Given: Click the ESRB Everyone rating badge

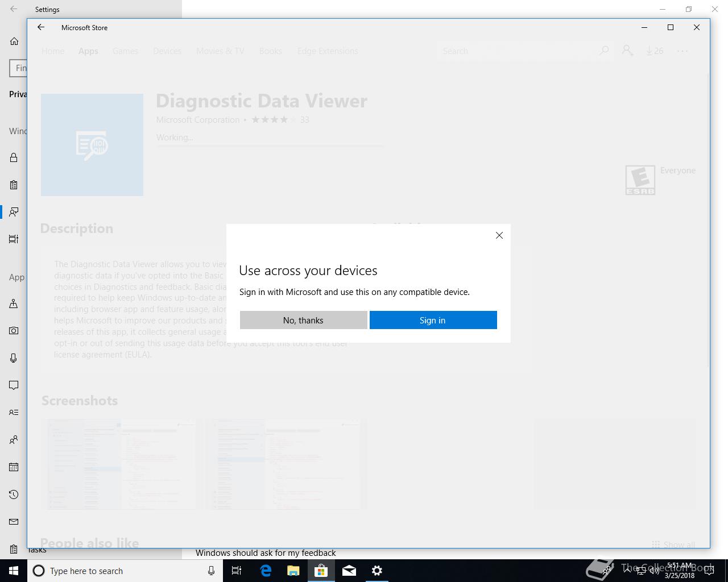Looking at the screenshot, I should coord(640,180).
